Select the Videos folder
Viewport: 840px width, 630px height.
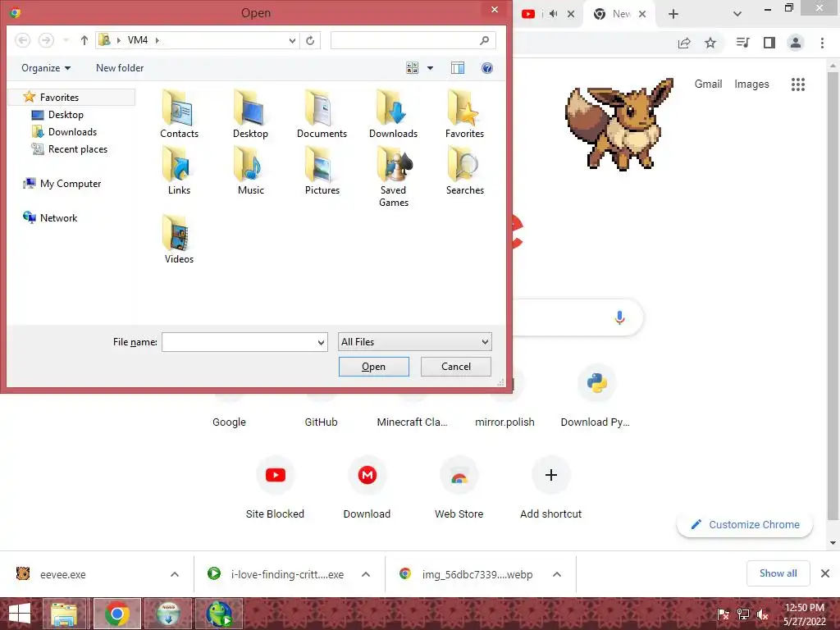click(179, 240)
